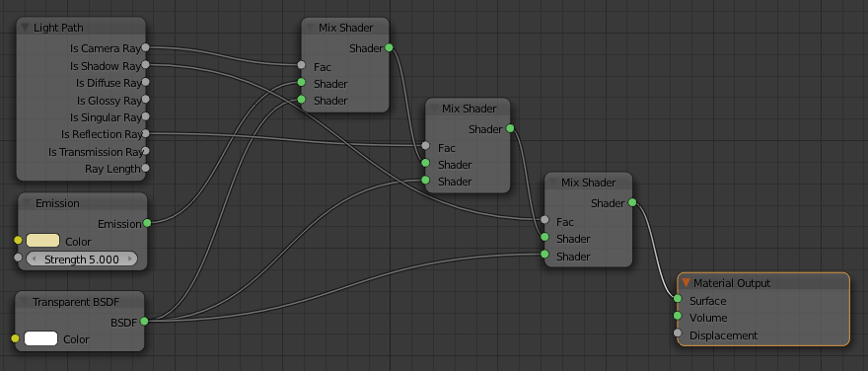Open the Emission color swatch
Screen dimensions: 868x371
click(42, 241)
